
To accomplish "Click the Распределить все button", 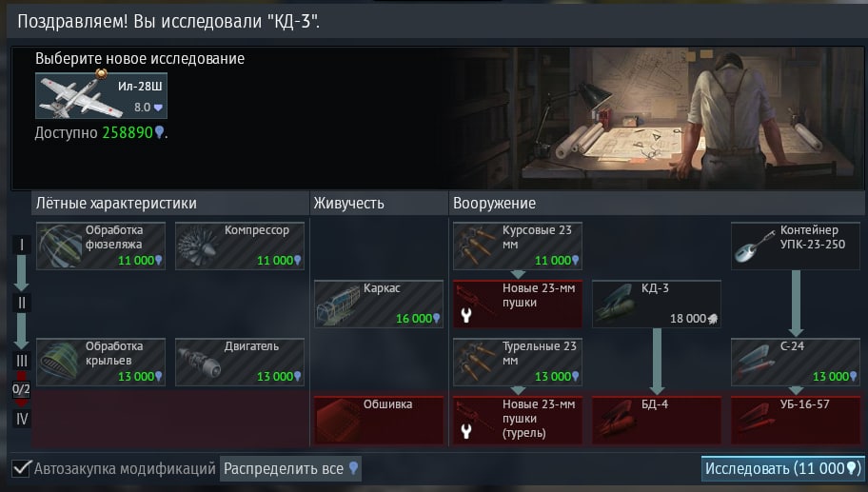I will (290, 468).
